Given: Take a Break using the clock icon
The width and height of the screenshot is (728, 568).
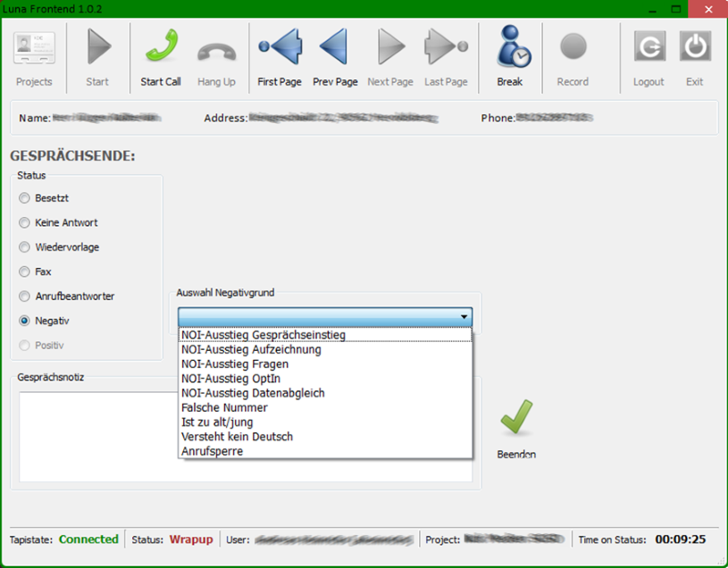Looking at the screenshot, I should point(510,47).
